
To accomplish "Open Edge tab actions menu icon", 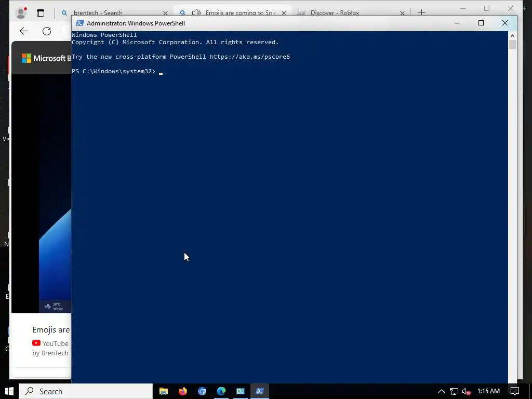I will click(x=41, y=13).
